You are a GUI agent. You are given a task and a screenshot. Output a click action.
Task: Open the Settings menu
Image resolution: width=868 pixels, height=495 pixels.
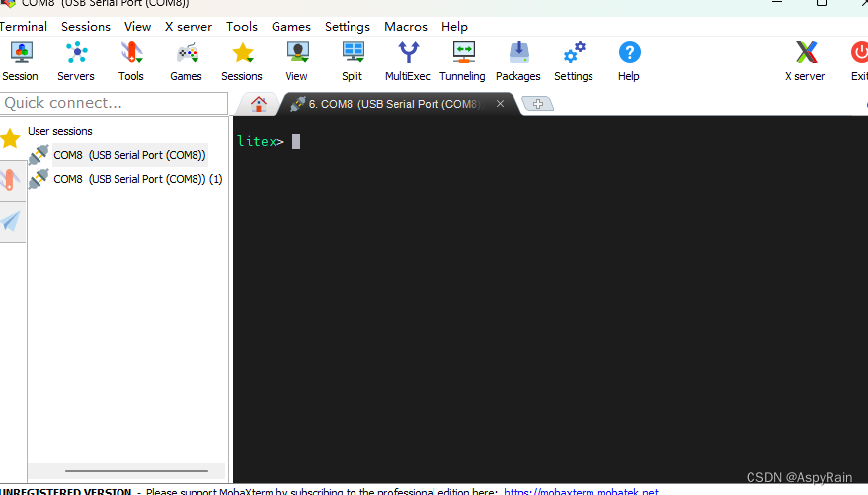tap(348, 26)
